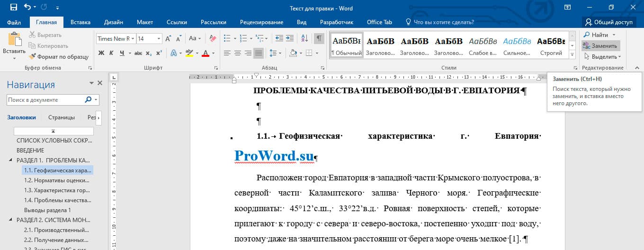Decrease font size
This screenshot has width=644, height=250.
(x=178, y=38)
